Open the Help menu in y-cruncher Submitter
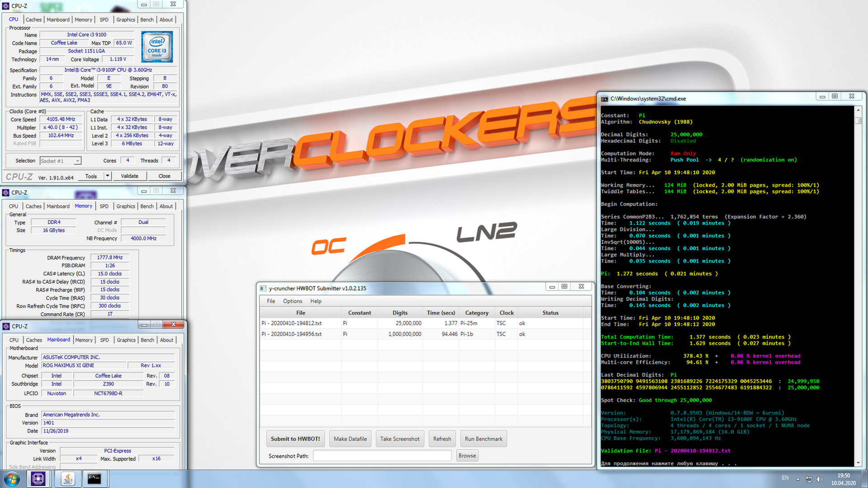 coord(316,301)
